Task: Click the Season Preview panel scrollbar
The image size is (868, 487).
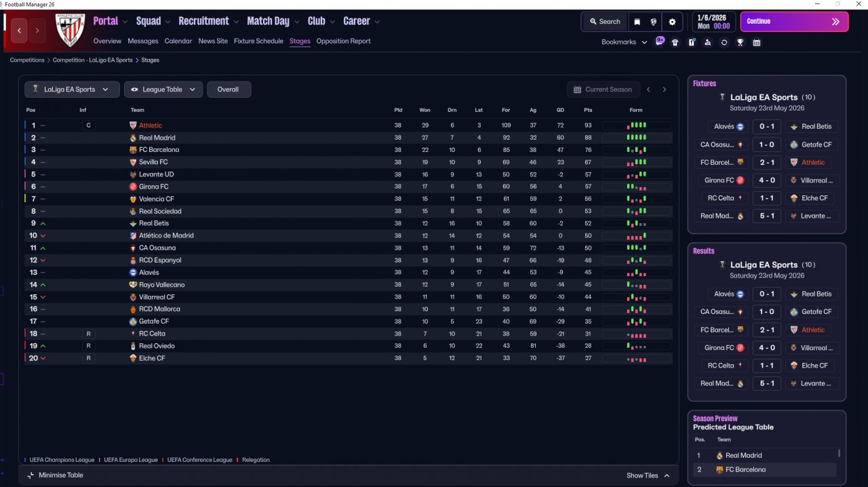Action: [x=840, y=453]
